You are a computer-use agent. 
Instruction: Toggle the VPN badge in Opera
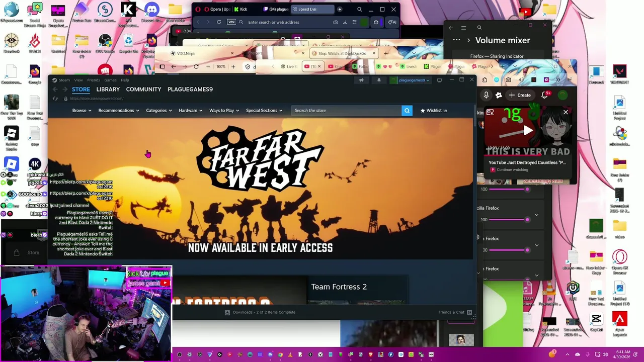(x=231, y=22)
